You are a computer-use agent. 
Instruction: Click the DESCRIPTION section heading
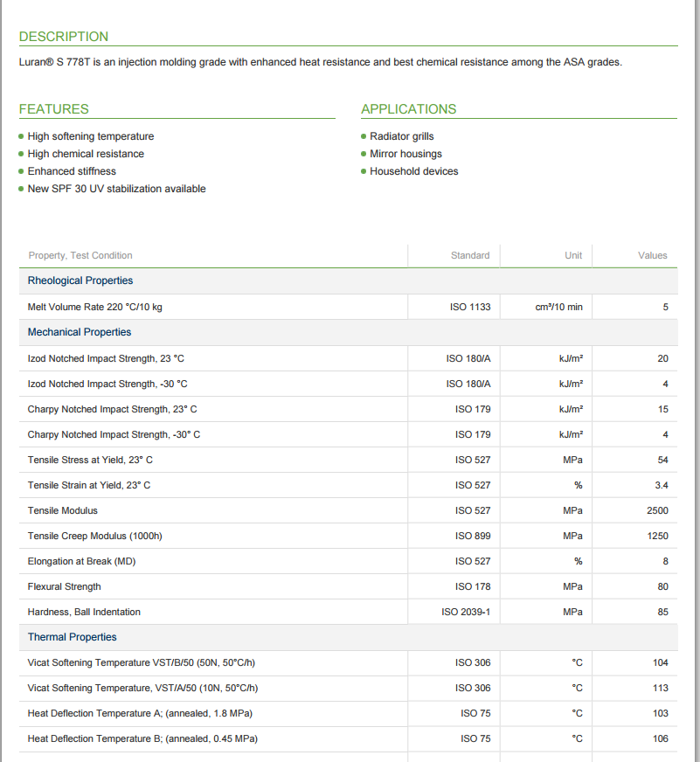point(64,37)
